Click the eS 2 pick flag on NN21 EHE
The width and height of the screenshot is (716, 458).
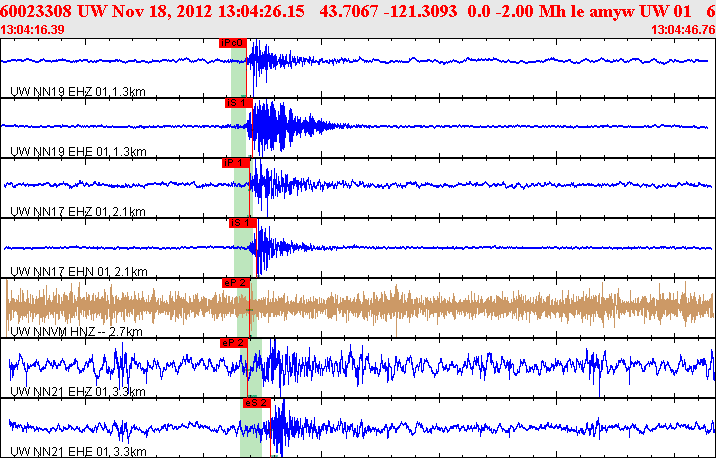257,403
